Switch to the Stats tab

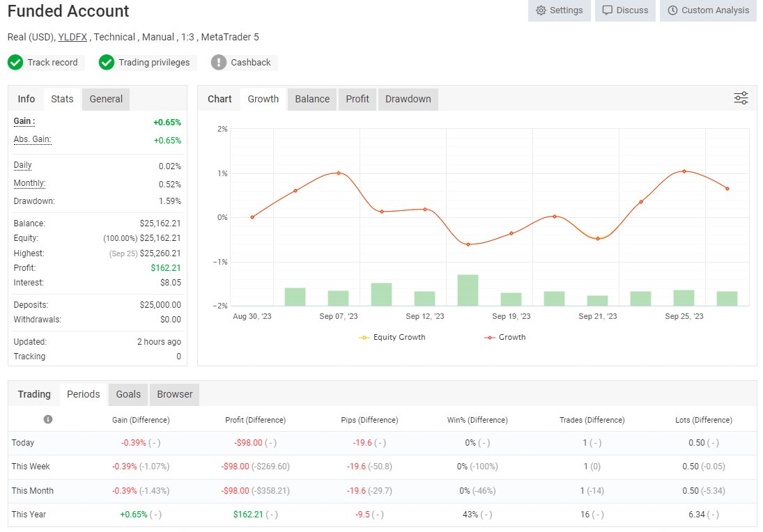62,99
